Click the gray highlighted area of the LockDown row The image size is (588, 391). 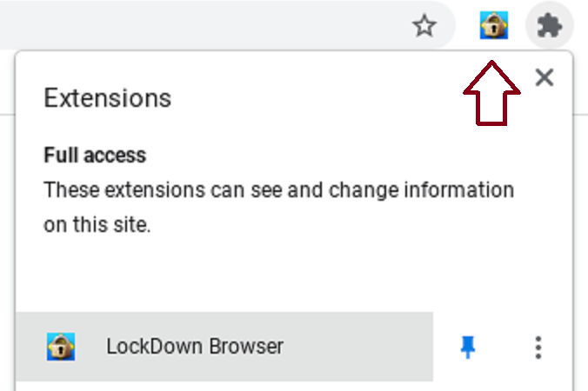pos(224,347)
